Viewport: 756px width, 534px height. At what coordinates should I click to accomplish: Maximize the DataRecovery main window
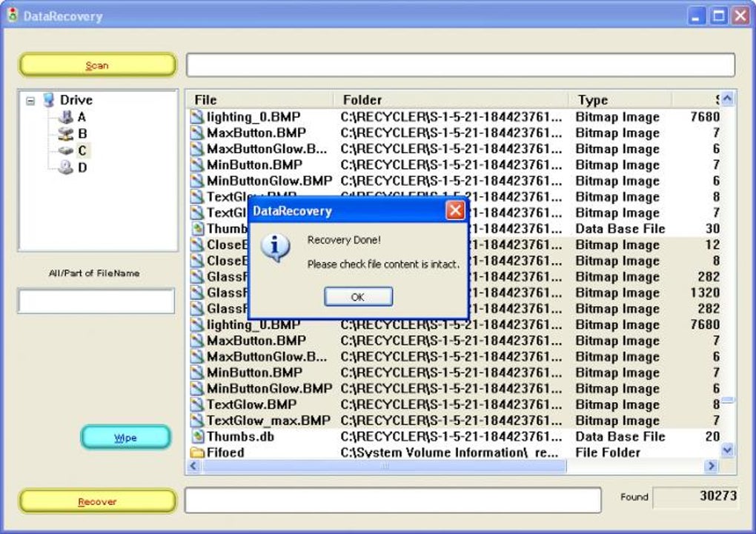pyautogui.click(x=718, y=16)
